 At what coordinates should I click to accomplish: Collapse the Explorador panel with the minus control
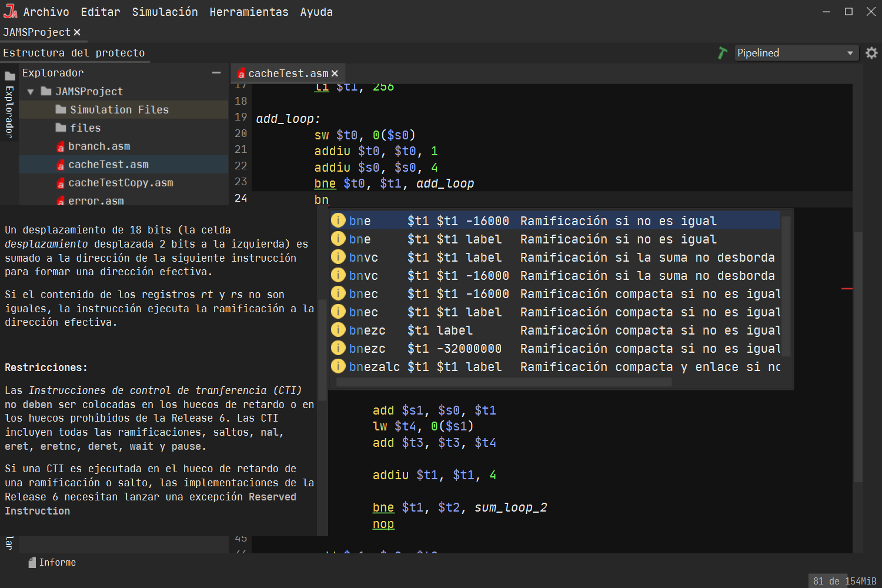click(x=216, y=72)
